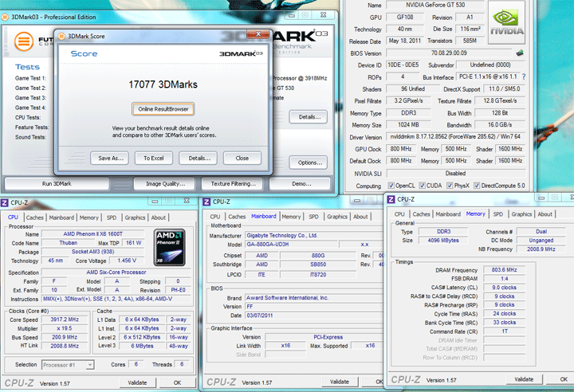Select SPD tab in the Memory CPU-Z window

click(x=497, y=214)
